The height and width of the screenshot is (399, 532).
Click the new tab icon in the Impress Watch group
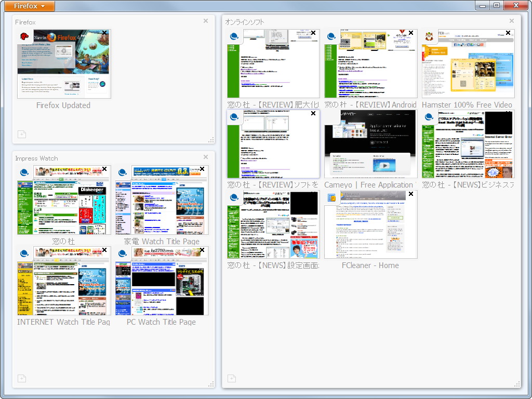(21, 378)
